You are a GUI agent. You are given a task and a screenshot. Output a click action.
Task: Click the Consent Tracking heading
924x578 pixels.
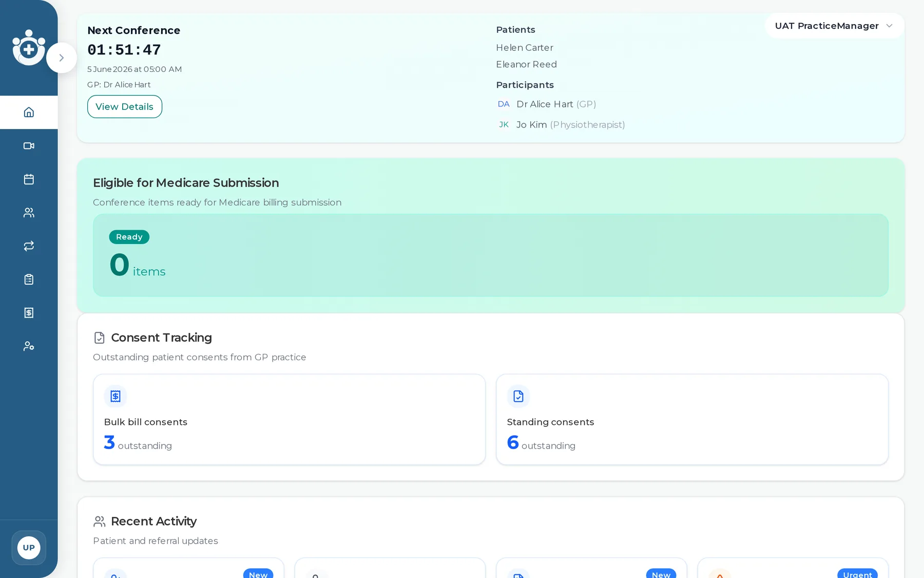[162, 338]
